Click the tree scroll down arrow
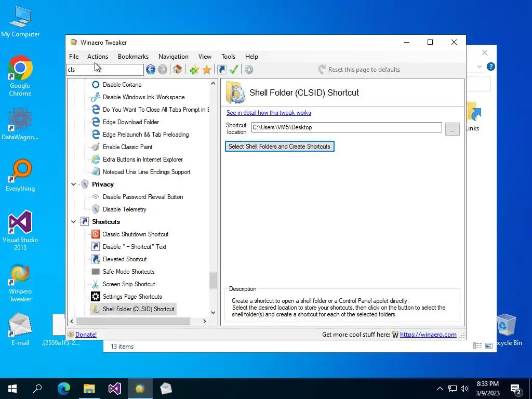532x399 pixels. click(213, 313)
